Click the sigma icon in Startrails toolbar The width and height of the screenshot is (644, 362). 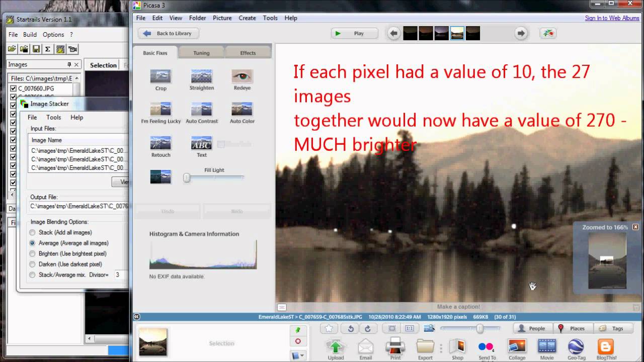[48, 49]
